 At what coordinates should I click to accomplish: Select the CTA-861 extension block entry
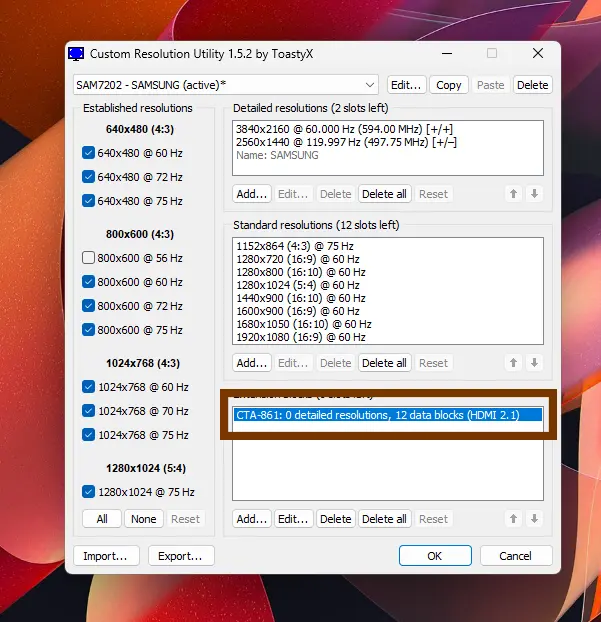388,415
